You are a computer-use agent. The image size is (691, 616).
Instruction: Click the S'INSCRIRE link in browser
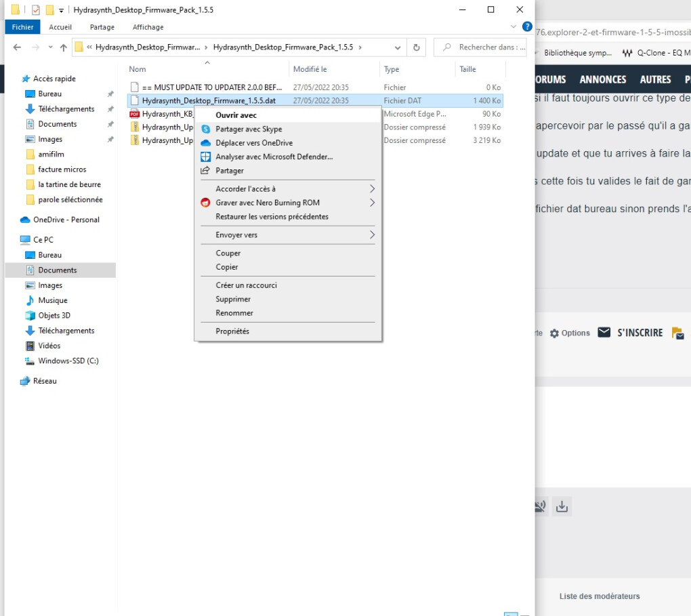click(640, 333)
